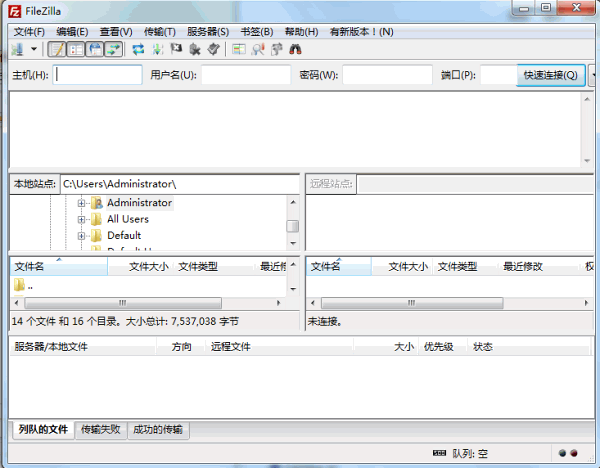This screenshot has height=468, width=600.
Task: Toggle the local directory tree display
Action: click(76, 49)
